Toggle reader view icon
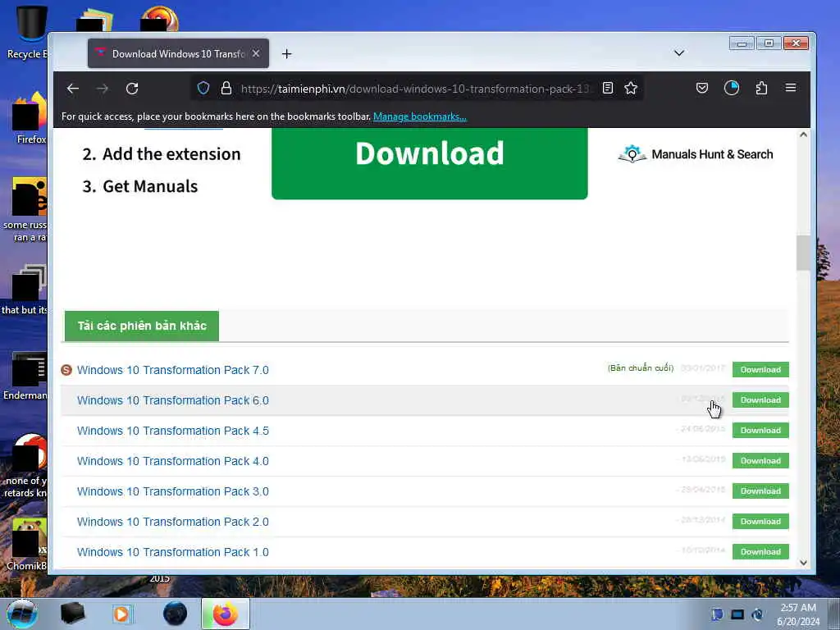 [x=608, y=88]
